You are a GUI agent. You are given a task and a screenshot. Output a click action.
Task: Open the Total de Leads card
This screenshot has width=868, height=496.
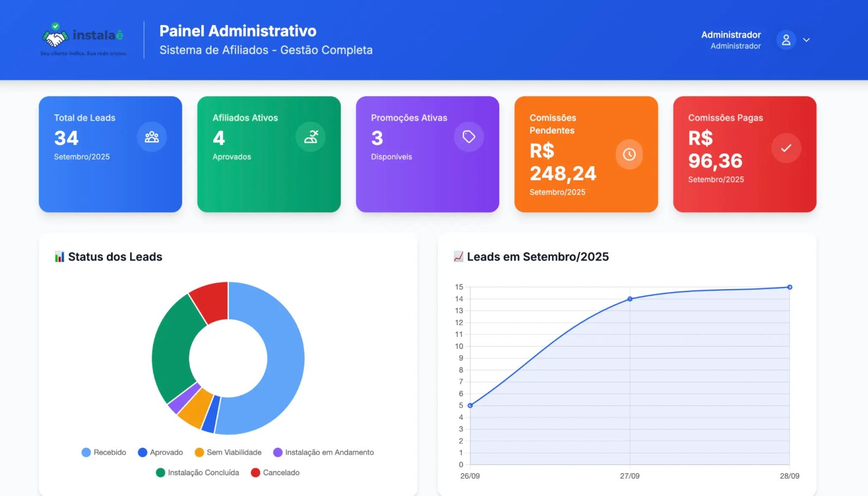tap(110, 154)
